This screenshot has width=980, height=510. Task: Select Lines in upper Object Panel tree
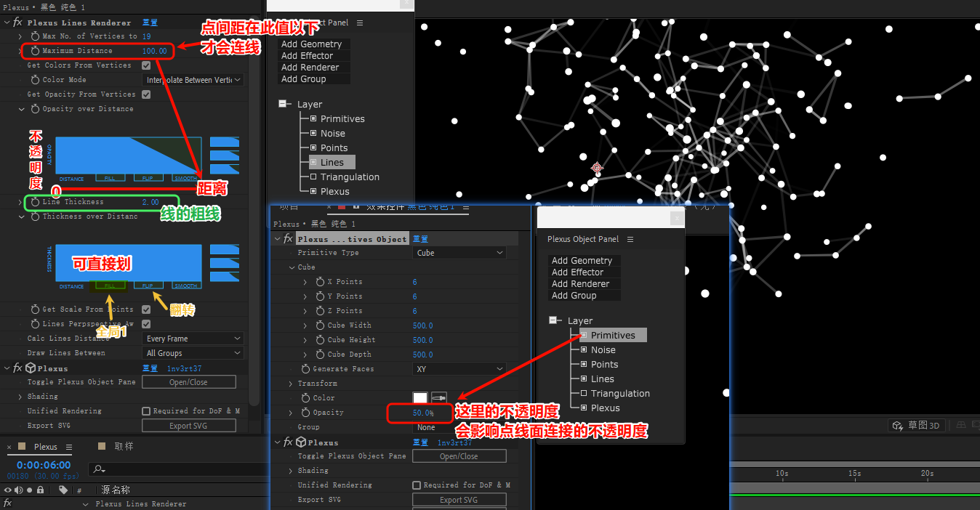332,163
